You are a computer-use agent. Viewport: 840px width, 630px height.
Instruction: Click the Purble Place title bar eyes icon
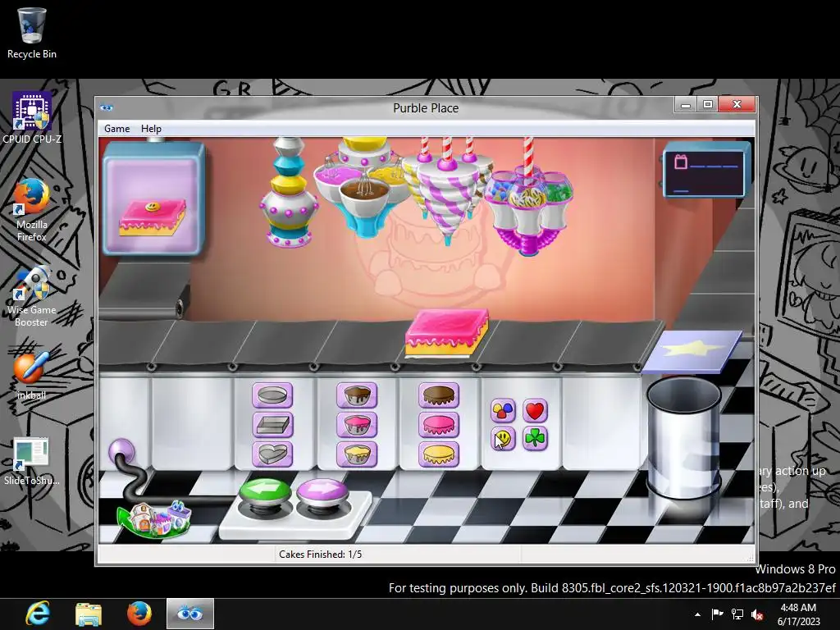point(107,107)
